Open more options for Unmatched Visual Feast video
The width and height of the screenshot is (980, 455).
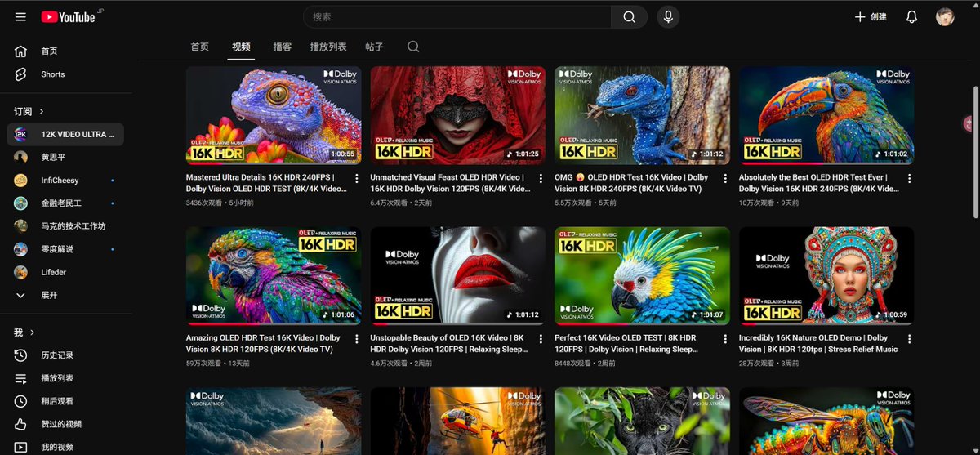tap(541, 178)
